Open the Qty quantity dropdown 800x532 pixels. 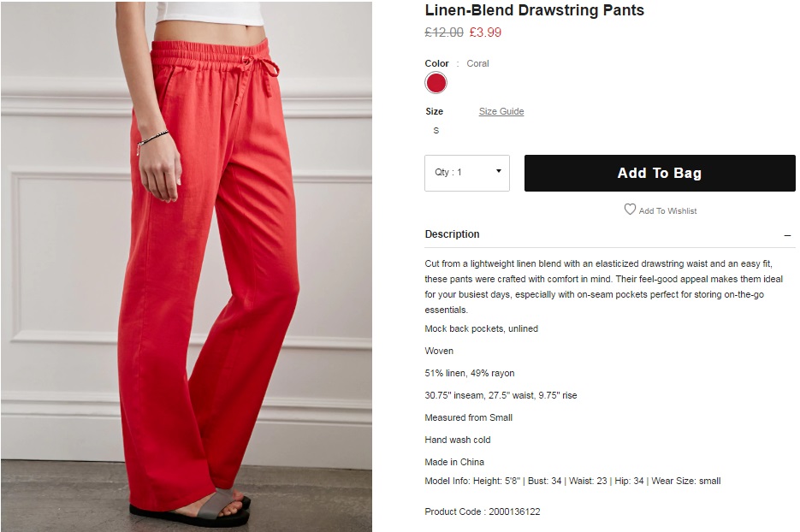[x=467, y=173]
